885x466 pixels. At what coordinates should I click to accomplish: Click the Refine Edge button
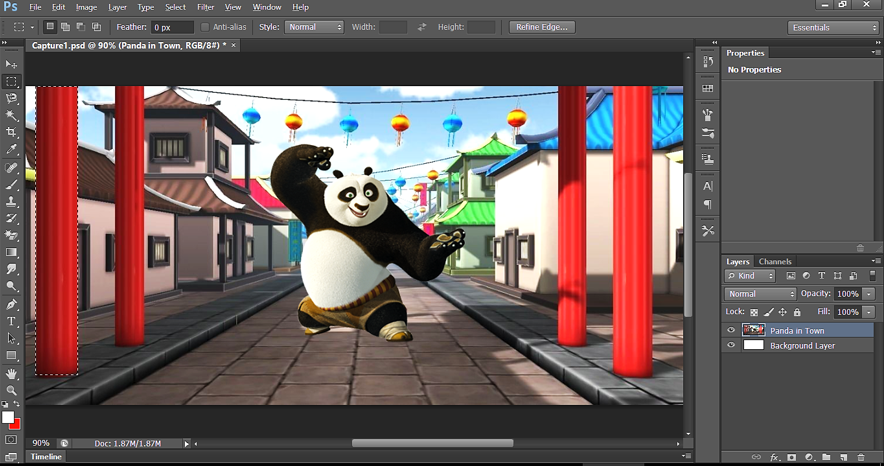pyautogui.click(x=542, y=27)
